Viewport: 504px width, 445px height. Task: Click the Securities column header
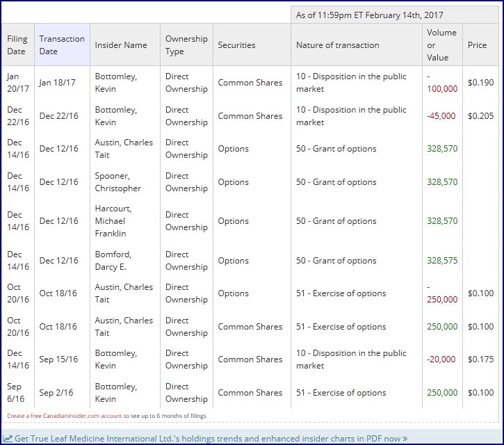tap(236, 45)
